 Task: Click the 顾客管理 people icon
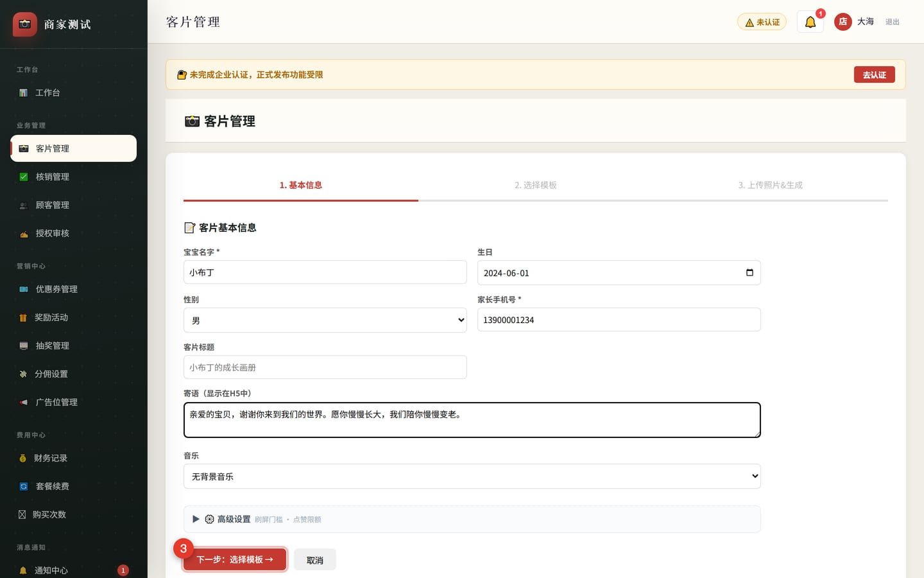(x=24, y=206)
